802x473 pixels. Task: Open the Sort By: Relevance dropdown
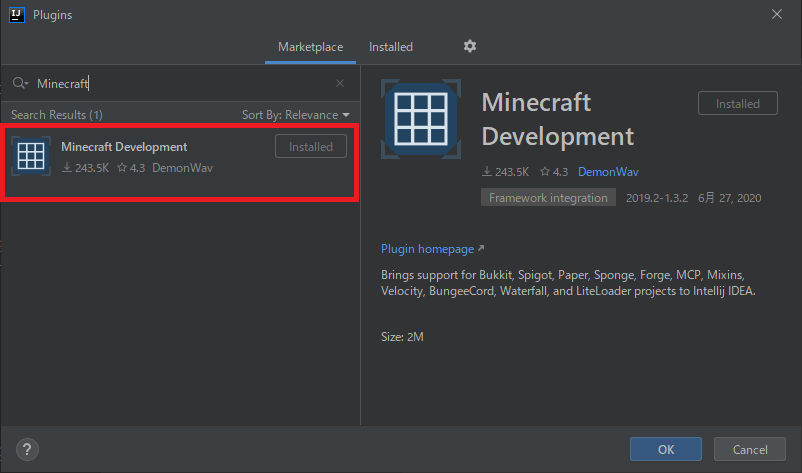[296, 115]
